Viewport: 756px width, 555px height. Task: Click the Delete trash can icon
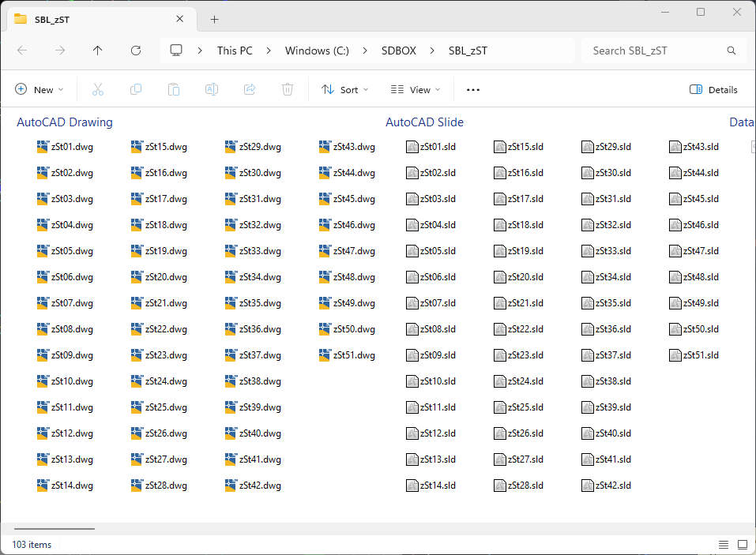point(288,90)
